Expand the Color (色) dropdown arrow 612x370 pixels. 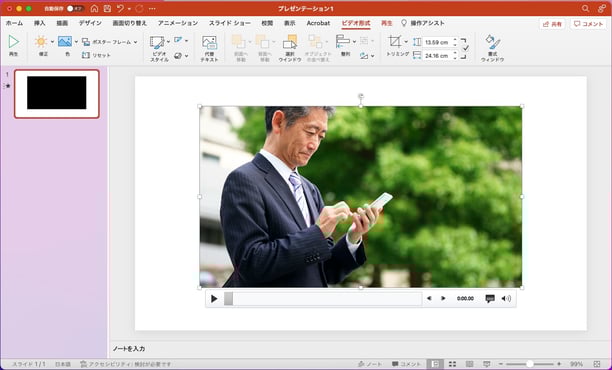pyautogui.click(x=76, y=42)
